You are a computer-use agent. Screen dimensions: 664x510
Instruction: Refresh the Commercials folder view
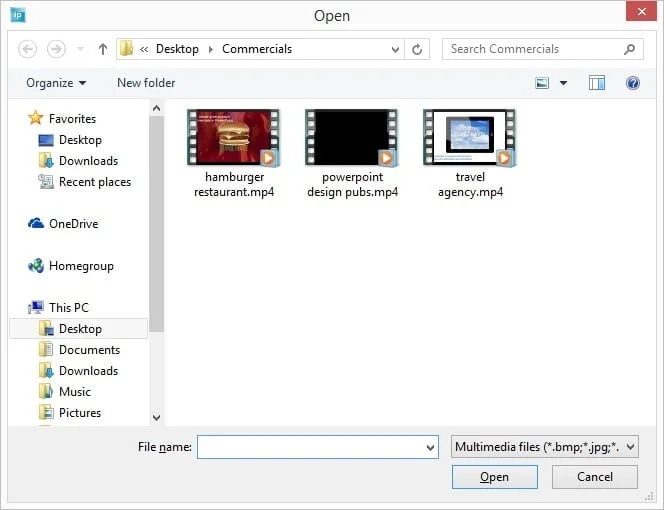[417, 50]
